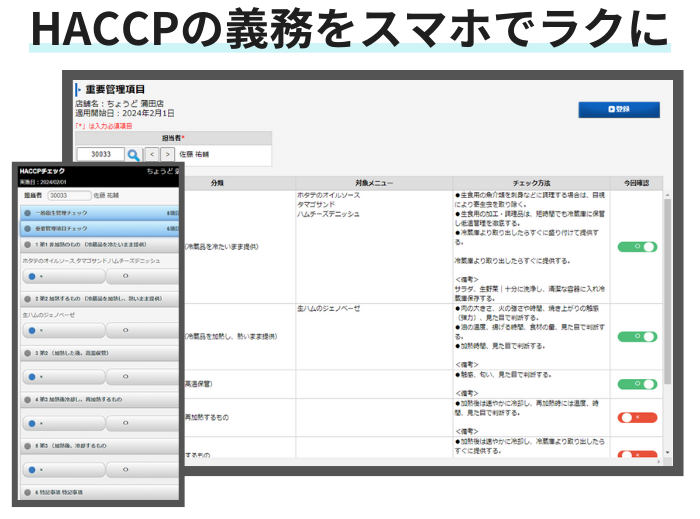Expand phone item 3 第2 (加熱した後、高温保管)
700x519 pixels.
pyautogui.click(x=100, y=353)
